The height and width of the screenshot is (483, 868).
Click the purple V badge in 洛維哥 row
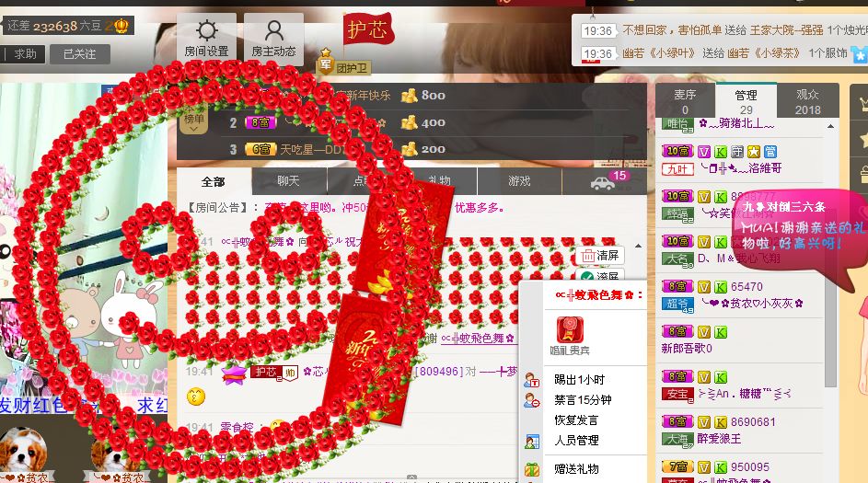point(703,151)
